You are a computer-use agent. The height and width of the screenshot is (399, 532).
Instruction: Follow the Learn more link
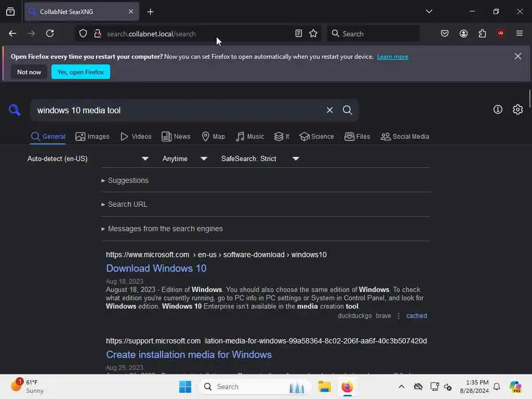click(393, 57)
